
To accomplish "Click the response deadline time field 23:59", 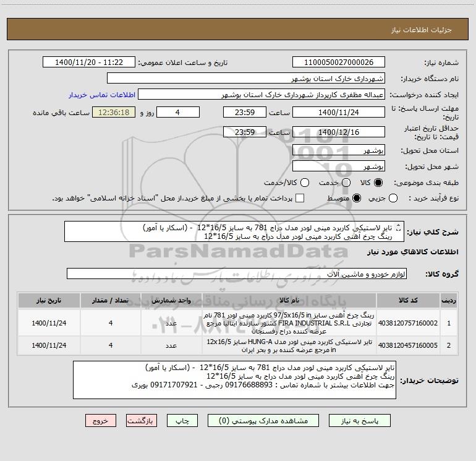I will point(245,112).
